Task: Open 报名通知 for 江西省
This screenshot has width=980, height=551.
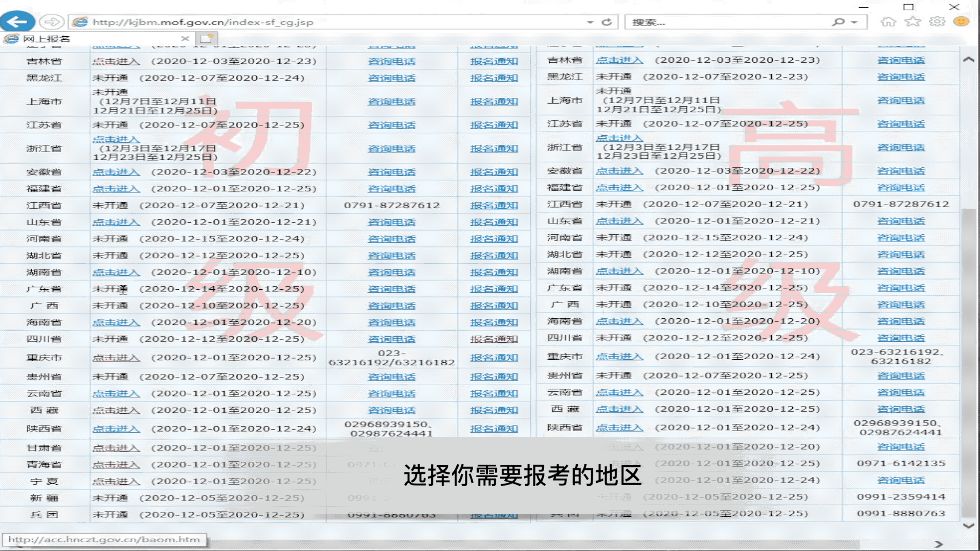Action: coord(493,205)
